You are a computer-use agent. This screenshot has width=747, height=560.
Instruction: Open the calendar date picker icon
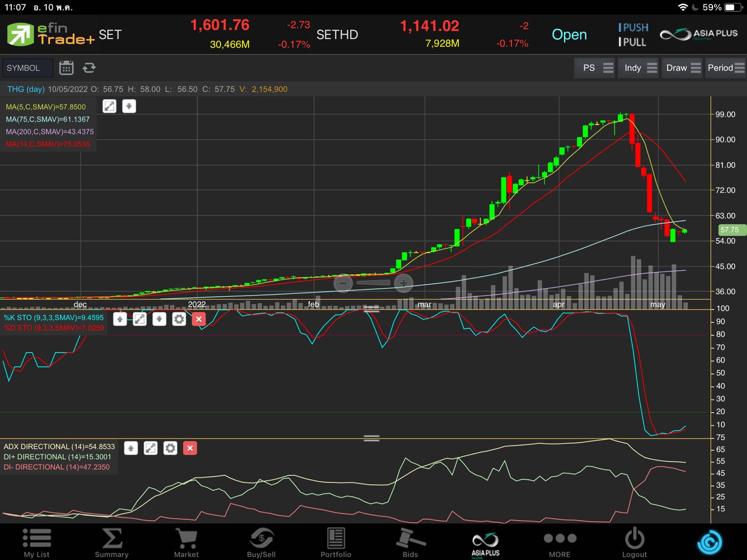tap(66, 68)
